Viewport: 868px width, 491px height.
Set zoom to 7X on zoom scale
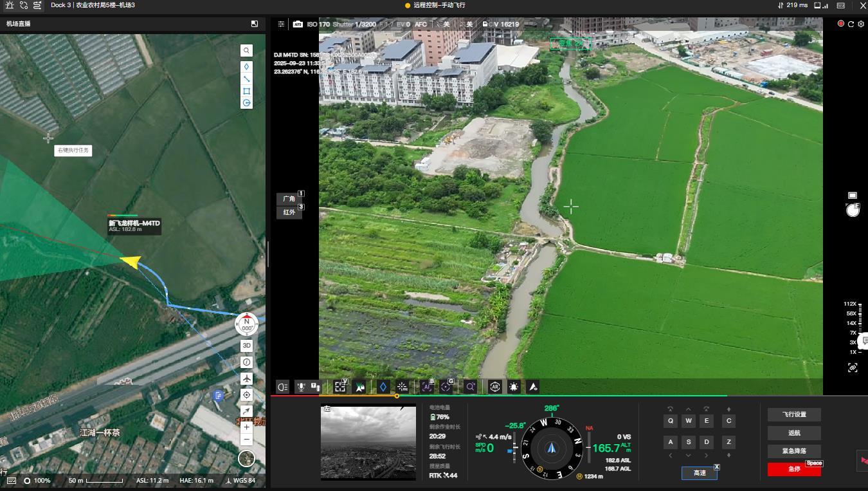[x=853, y=333]
